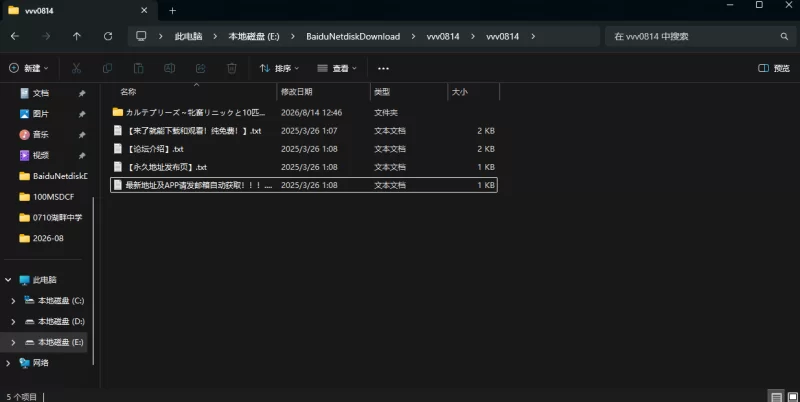Unpin 文档 using its pin icon

pyautogui.click(x=82, y=93)
